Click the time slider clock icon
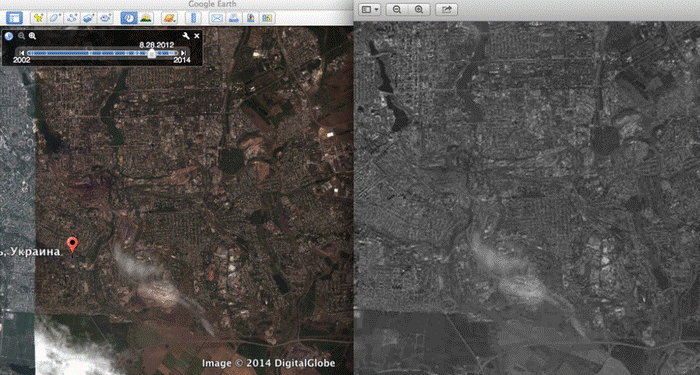 point(9,36)
